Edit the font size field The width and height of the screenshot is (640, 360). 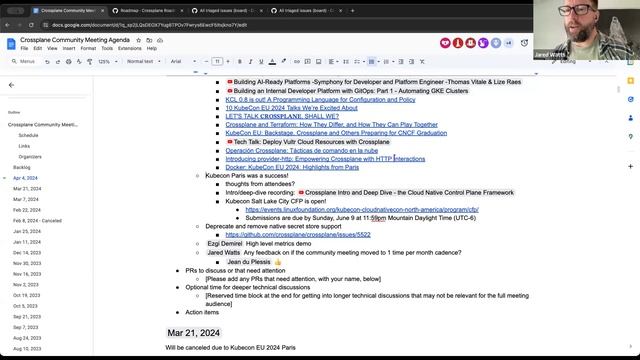tap(217, 62)
